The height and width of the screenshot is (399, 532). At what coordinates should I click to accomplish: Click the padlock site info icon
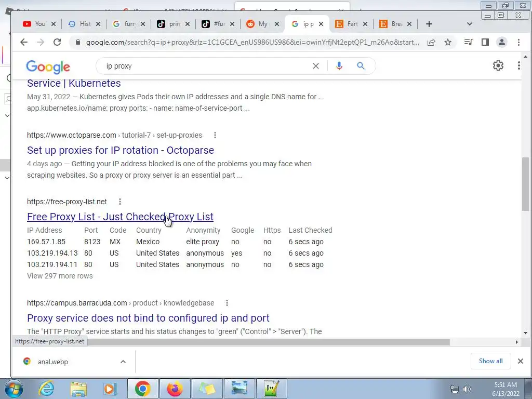(78, 42)
